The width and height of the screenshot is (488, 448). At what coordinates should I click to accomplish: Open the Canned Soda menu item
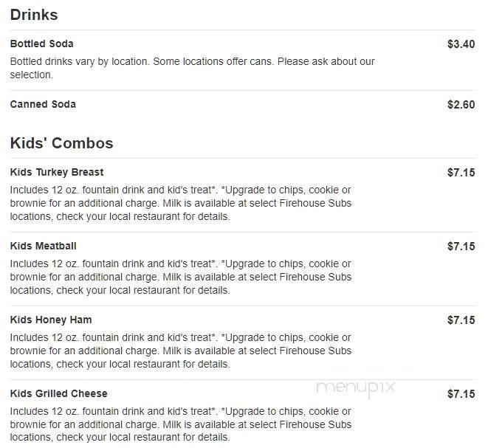(43, 104)
